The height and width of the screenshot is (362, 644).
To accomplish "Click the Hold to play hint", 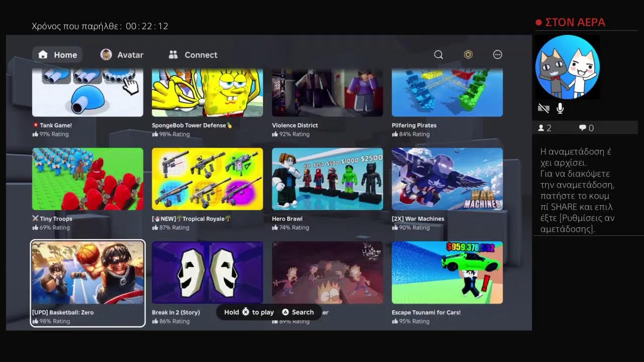I will coord(249,312).
